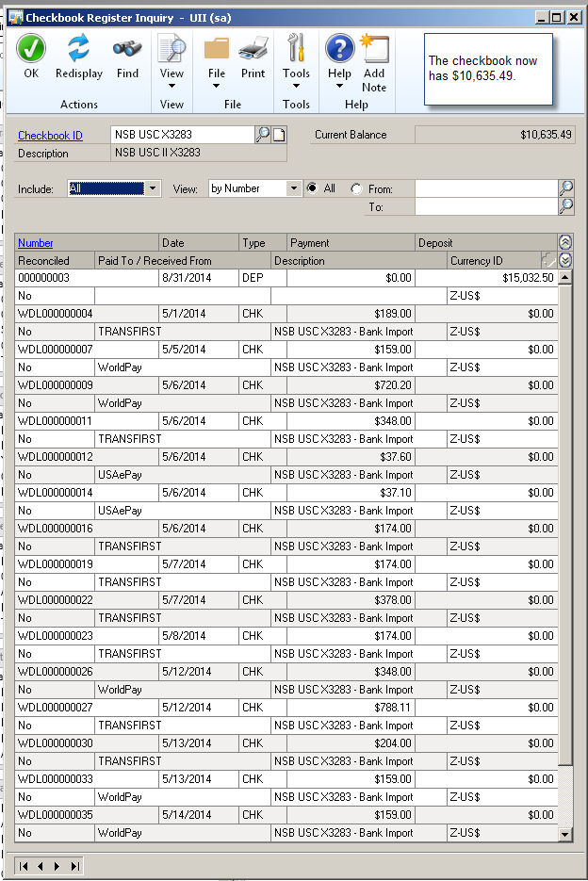Image resolution: width=588 pixels, height=881 pixels.
Task: Click in the To range field
Action: (x=486, y=206)
